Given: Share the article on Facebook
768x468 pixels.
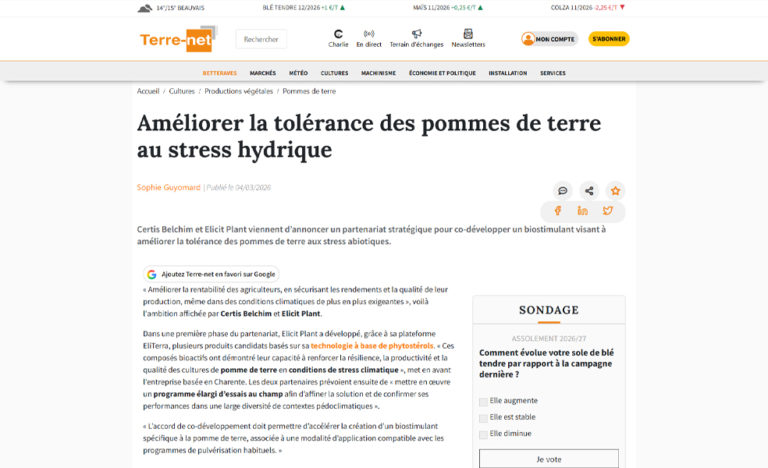Looking at the screenshot, I should (557, 211).
